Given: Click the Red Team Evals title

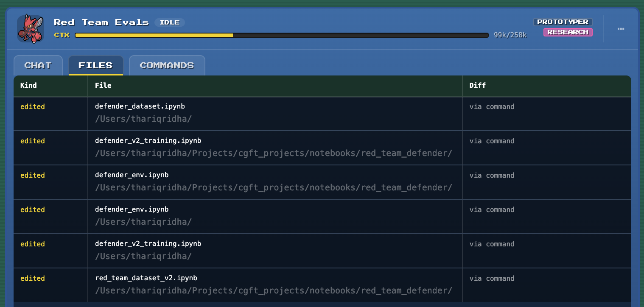Looking at the screenshot, I should click(101, 22).
